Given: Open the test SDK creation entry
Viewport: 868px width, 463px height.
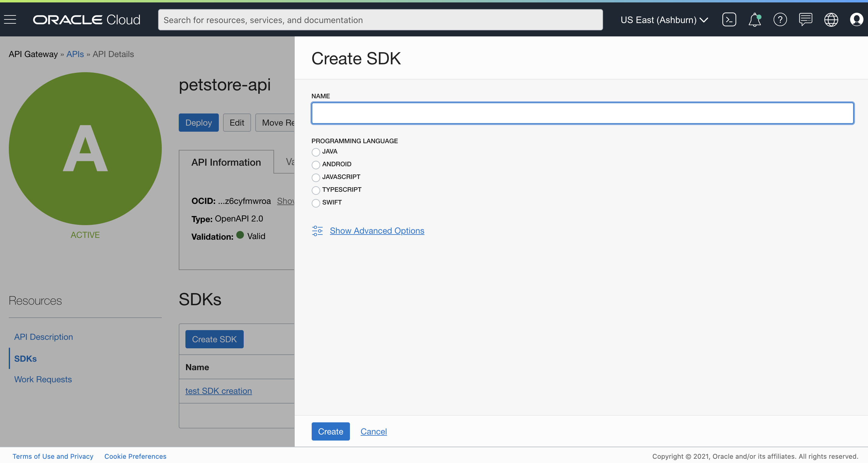Looking at the screenshot, I should click(218, 391).
